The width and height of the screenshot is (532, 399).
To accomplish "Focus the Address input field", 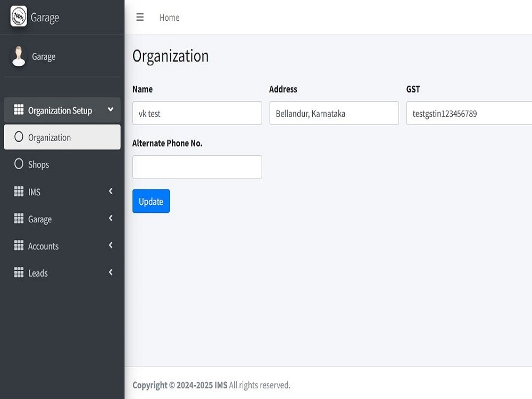I will point(334,113).
